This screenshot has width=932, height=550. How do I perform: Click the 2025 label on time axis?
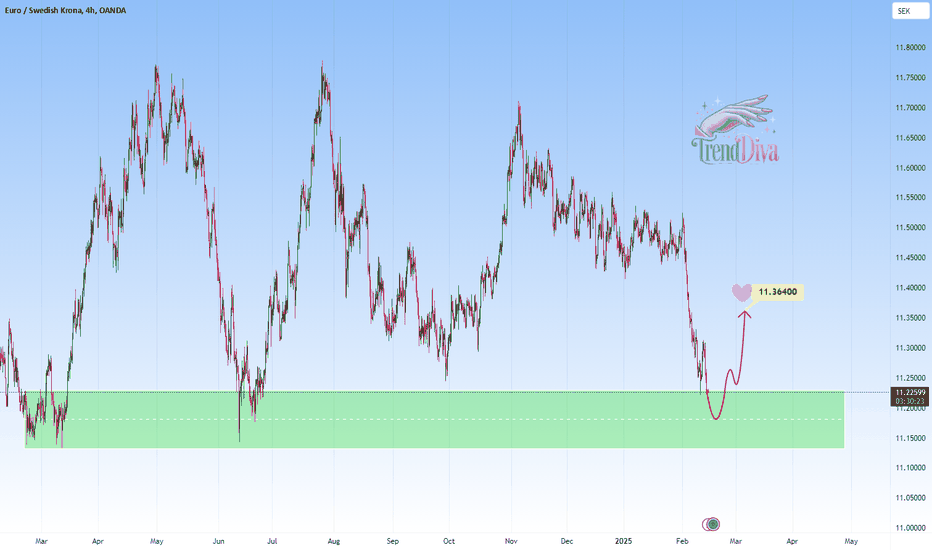[x=624, y=541]
